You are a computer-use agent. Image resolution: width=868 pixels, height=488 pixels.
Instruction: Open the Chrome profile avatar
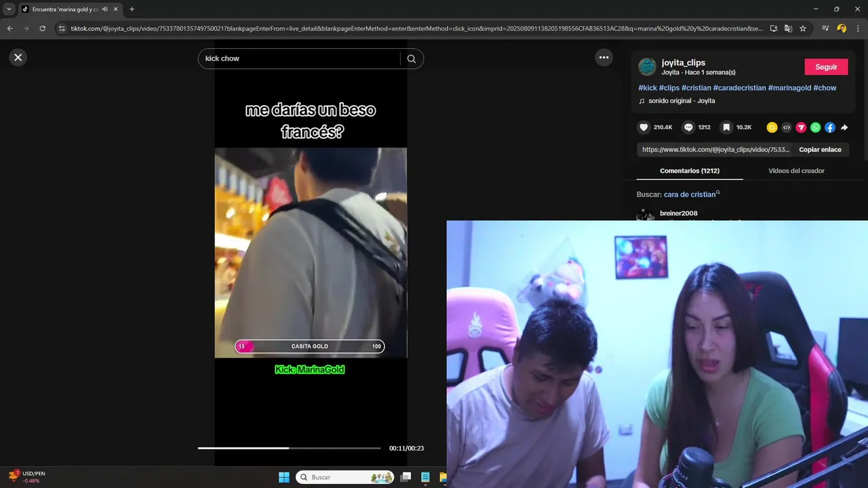[x=842, y=28]
